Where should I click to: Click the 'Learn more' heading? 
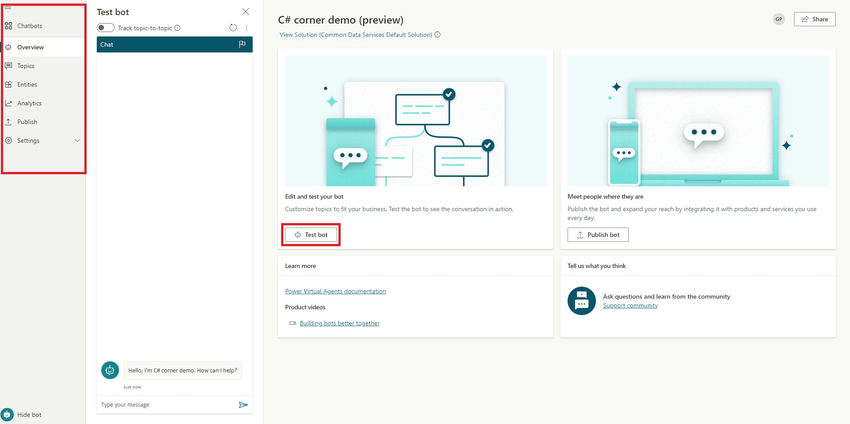coord(300,266)
